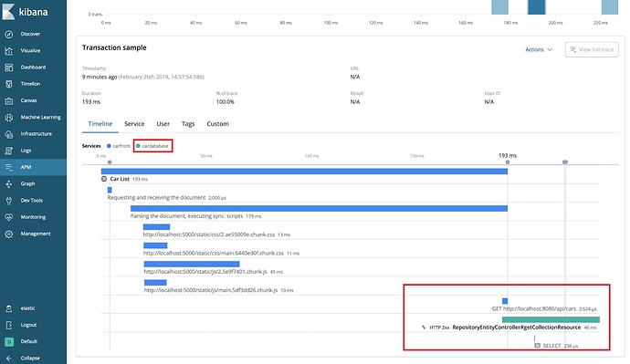
Task: Click the Default space badge
Action: (x=9, y=342)
